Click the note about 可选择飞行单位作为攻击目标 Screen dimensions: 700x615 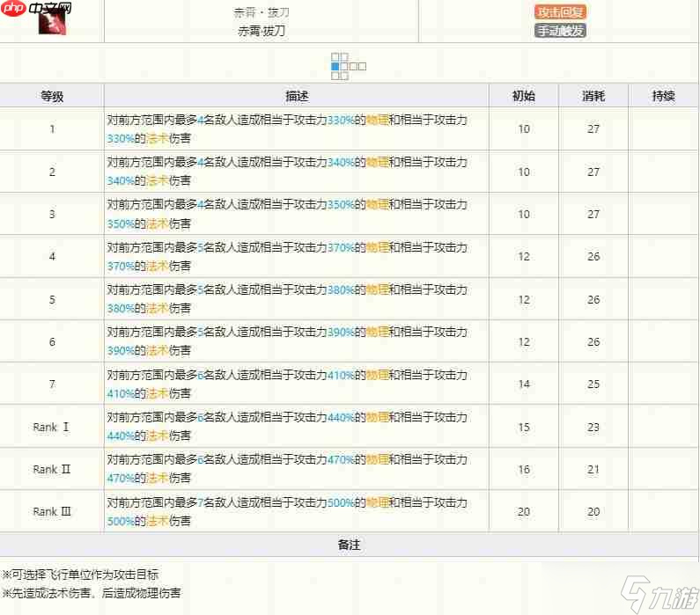point(85,575)
